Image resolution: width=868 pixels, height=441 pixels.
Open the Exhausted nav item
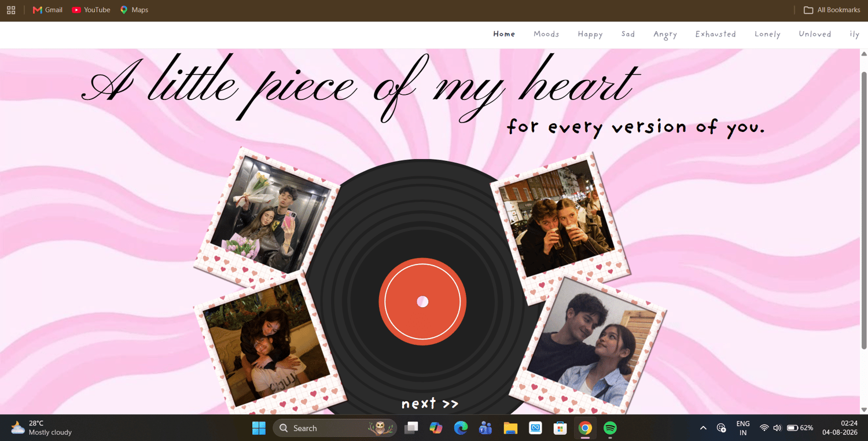pyautogui.click(x=715, y=34)
